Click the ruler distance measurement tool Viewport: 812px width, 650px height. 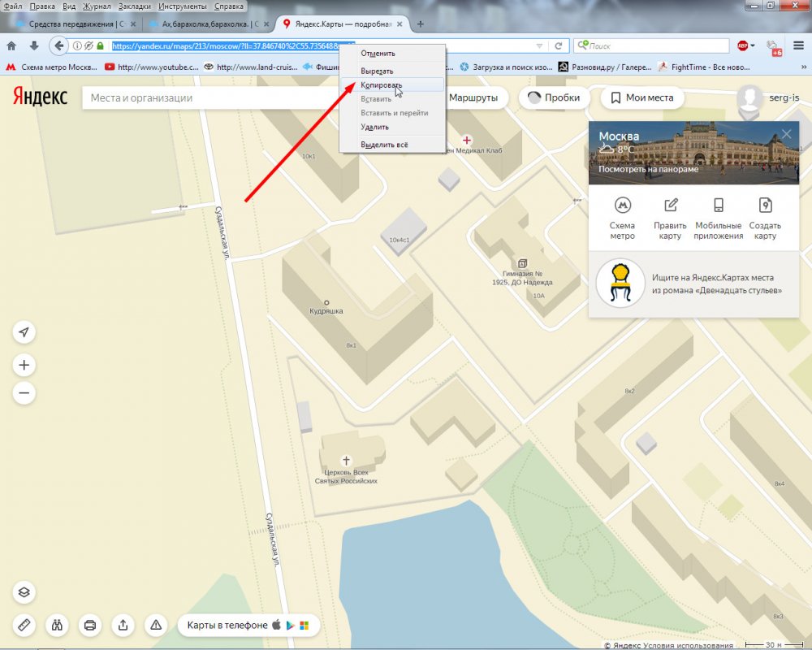tap(24, 625)
